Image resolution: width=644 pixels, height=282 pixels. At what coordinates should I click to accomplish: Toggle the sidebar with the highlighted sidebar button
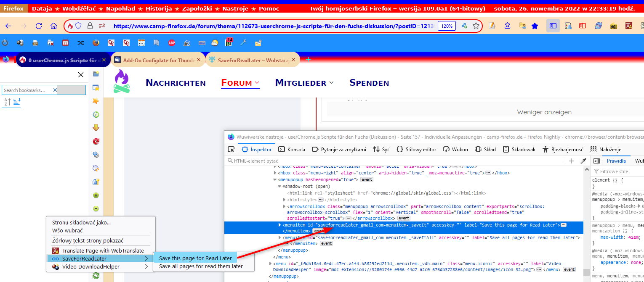553,26
